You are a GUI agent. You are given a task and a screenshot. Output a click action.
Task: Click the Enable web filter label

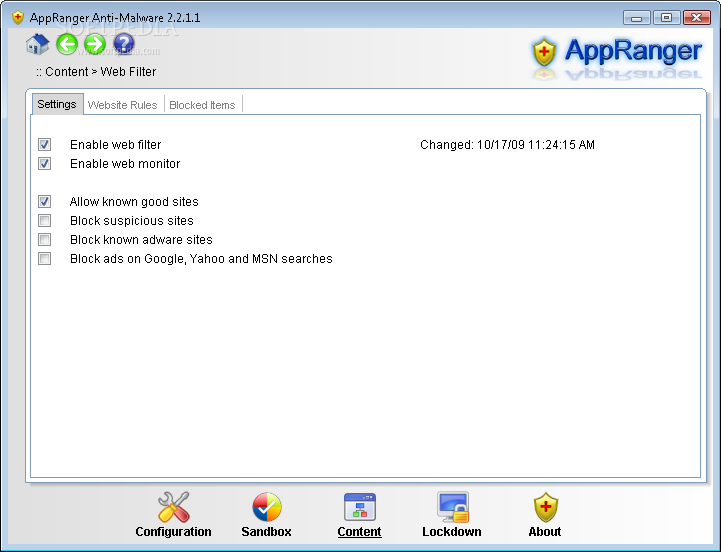click(x=115, y=145)
